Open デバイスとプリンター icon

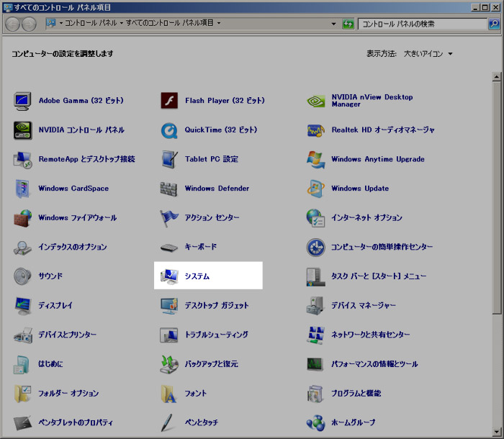coord(23,335)
